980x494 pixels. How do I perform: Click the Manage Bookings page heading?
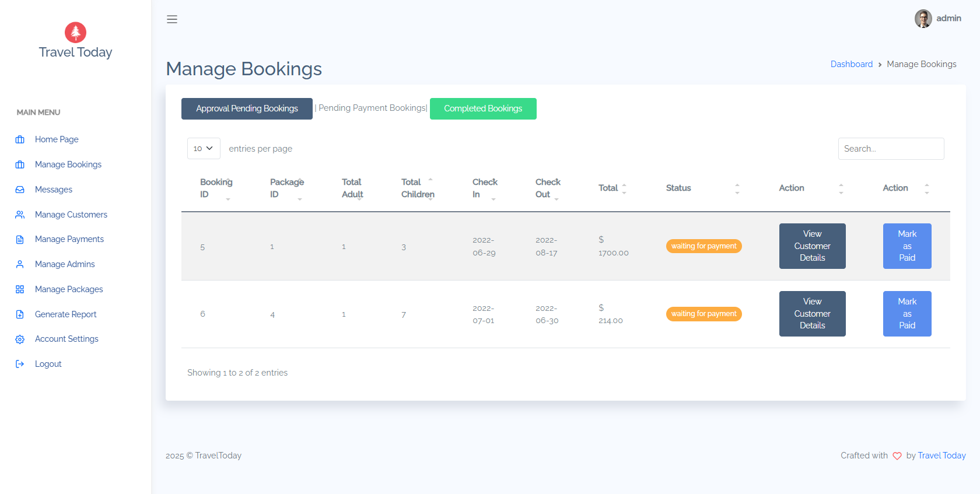tap(244, 69)
